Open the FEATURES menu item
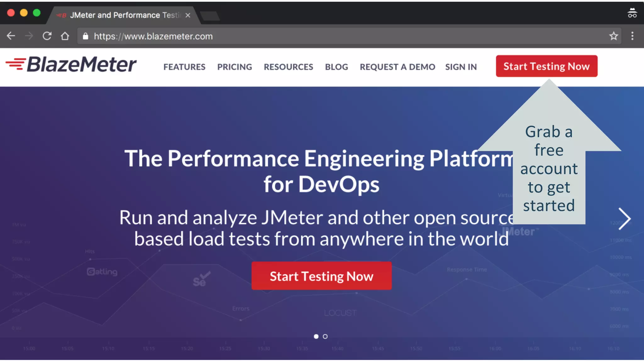This screenshot has height=362, width=644. pos(184,67)
